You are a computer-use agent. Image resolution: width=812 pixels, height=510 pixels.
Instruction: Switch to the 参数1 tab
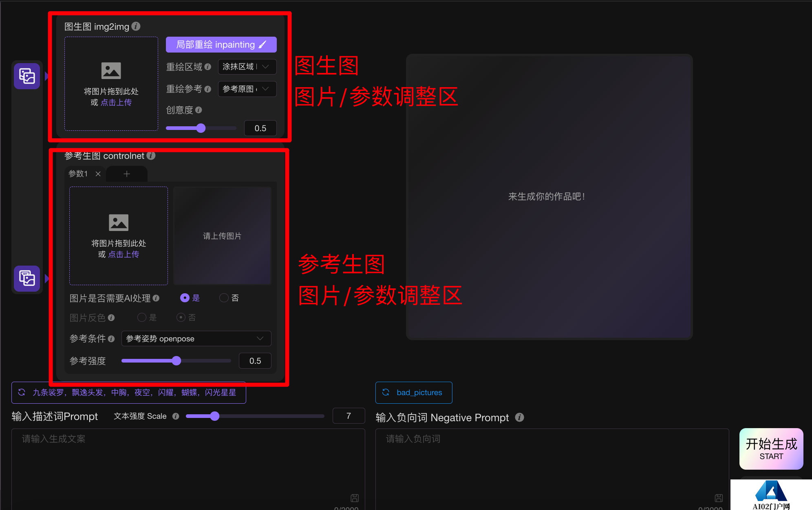pos(78,174)
